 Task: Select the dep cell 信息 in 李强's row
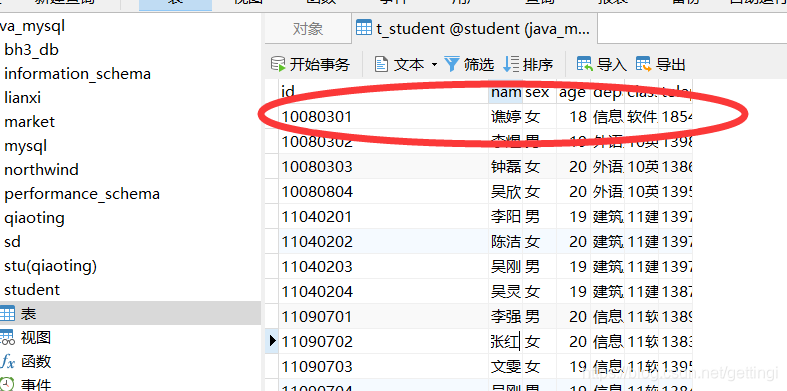point(607,316)
